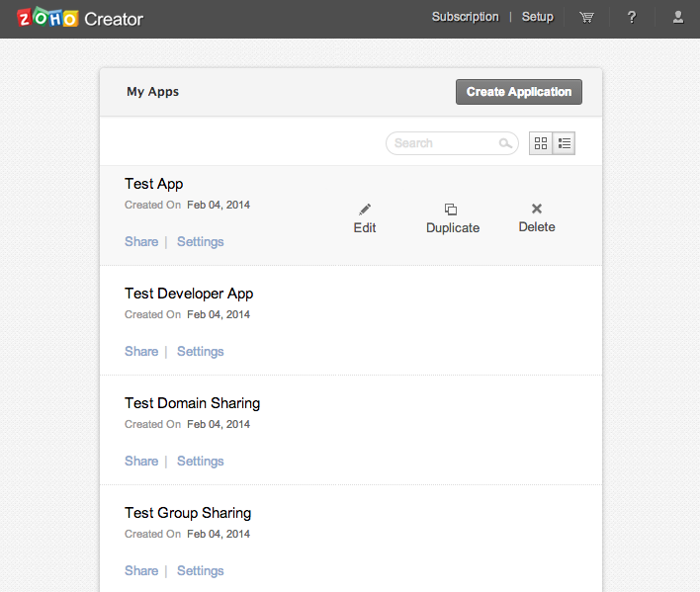This screenshot has width=700, height=592.
Task: Click the Delete X icon for Test App
Action: coord(537,209)
